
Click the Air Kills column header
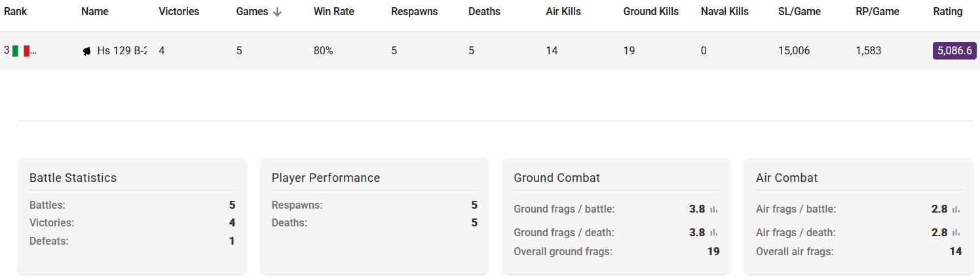(x=563, y=12)
